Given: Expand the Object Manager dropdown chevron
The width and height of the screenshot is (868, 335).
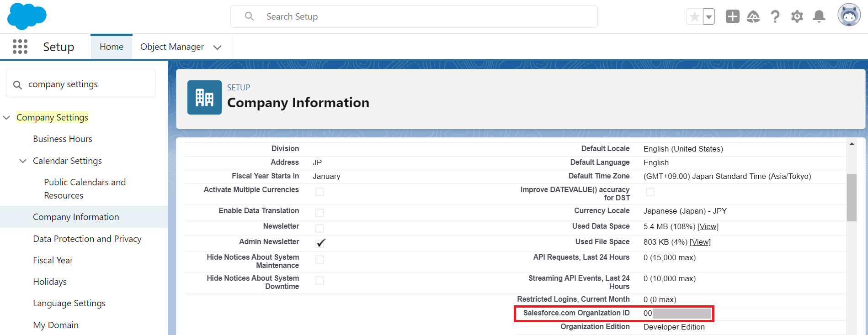Looking at the screenshot, I should 218,47.
